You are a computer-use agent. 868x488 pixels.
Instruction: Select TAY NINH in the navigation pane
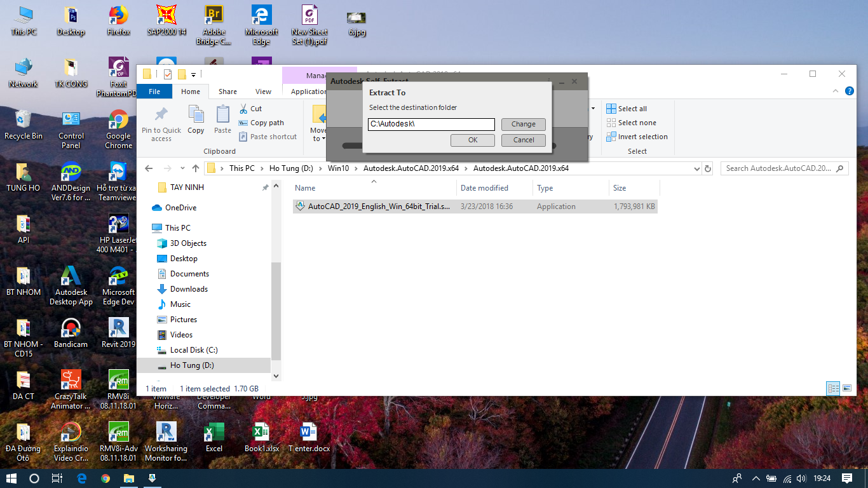pos(187,187)
